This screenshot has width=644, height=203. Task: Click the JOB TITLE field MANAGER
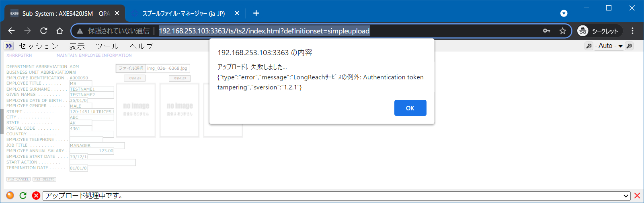97,145
